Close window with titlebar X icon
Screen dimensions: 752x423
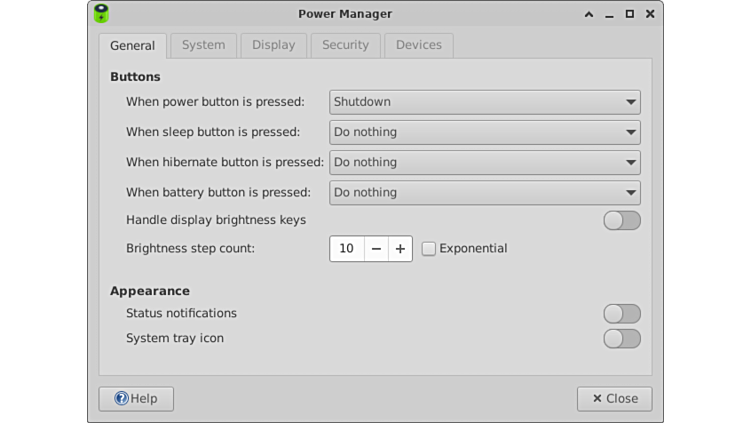click(651, 14)
